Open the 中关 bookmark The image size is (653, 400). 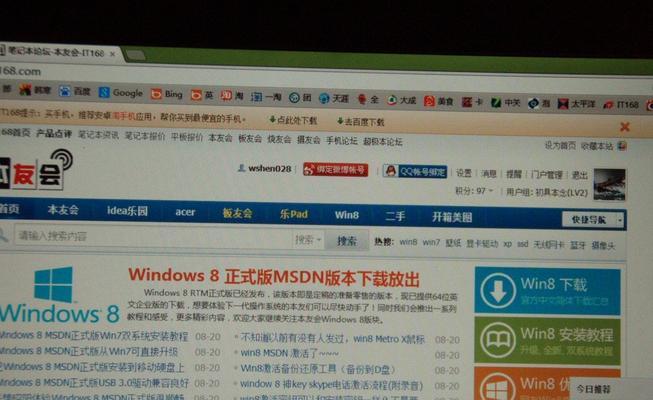point(506,102)
